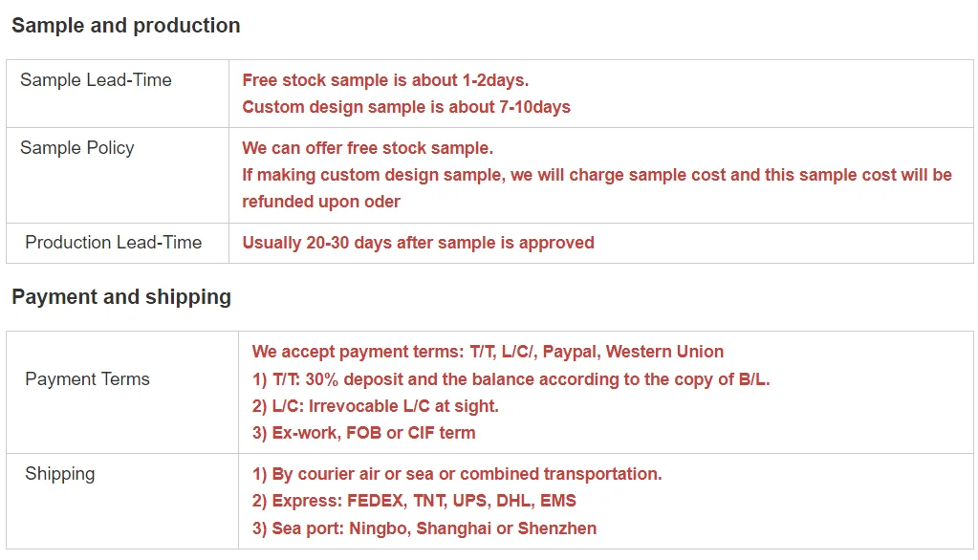The image size is (978, 560).
Task: Click the "If making custom design sample" sentence
Action: pos(597,175)
